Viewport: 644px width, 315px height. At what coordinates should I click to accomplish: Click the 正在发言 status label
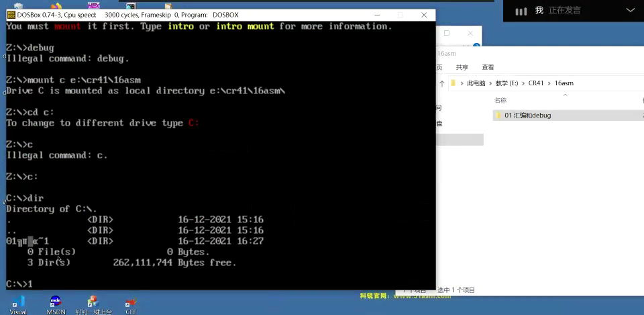click(x=565, y=11)
